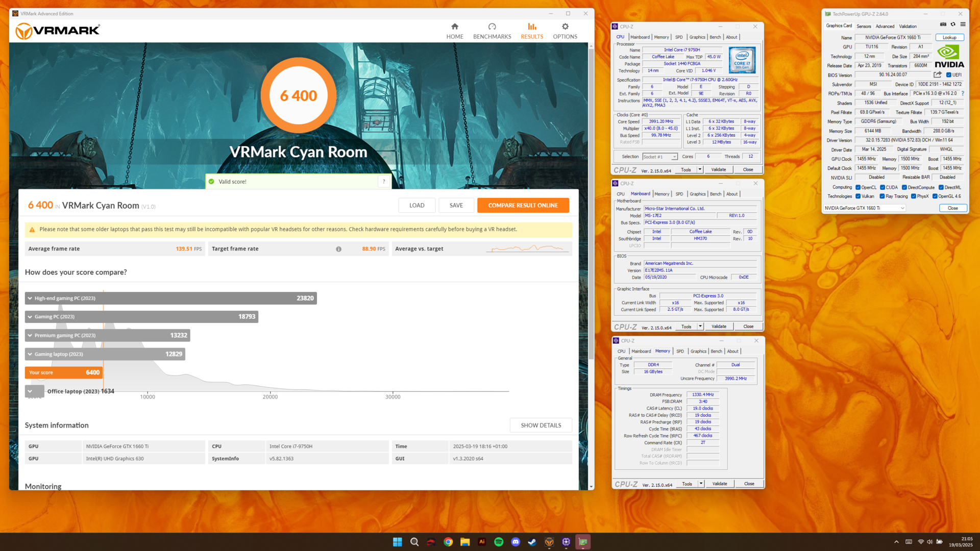
Task: Expand the Premium gaming PC (2023) row
Action: [x=108, y=335]
